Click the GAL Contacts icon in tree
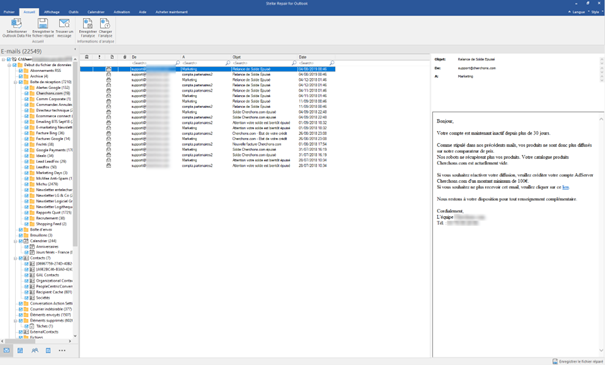This screenshot has height=365, width=605. click(32, 275)
